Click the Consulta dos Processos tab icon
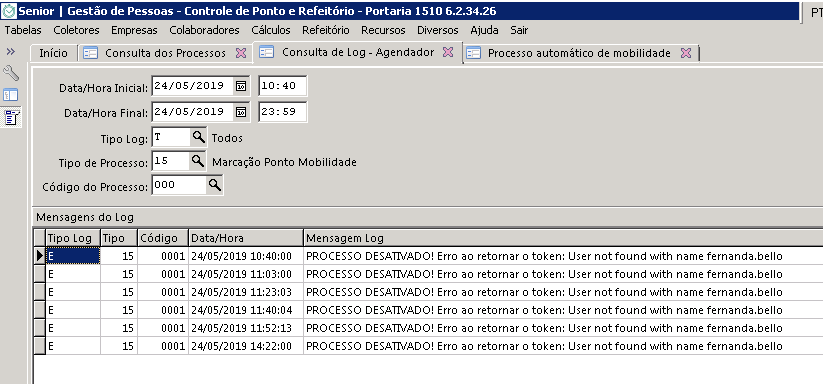This screenshot has width=823, height=384. (x=91, y=53)
